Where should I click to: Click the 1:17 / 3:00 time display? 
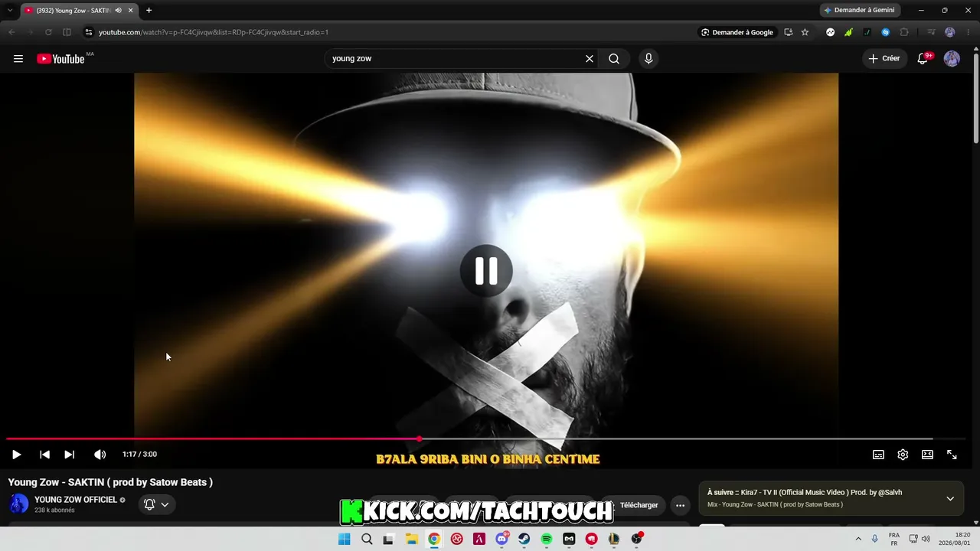coord(139,455)
